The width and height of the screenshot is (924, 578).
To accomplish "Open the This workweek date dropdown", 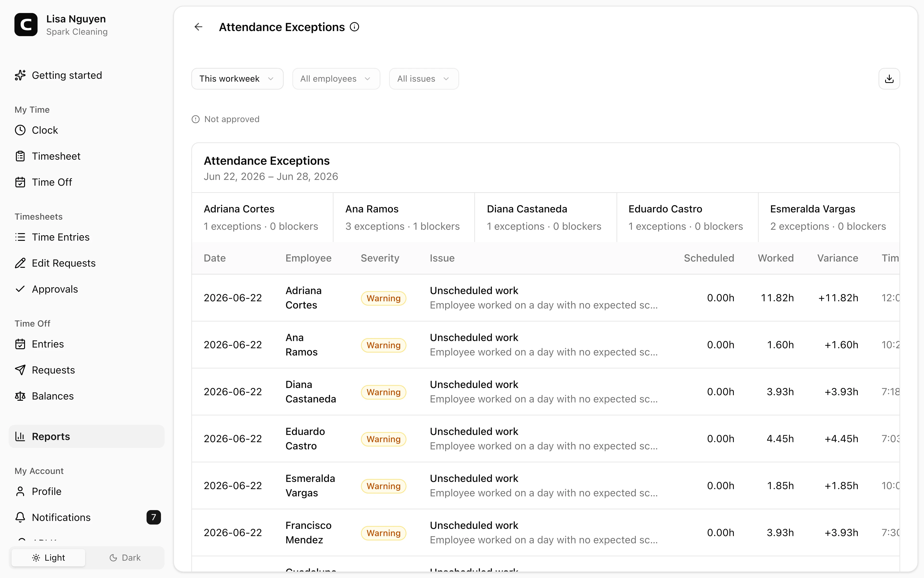I will [x=237, y=79].
